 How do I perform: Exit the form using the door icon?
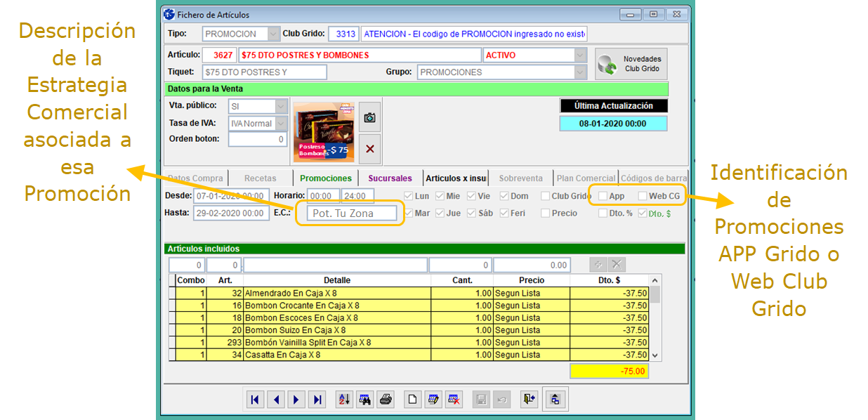pyautogui.click(x=529, y=400)
